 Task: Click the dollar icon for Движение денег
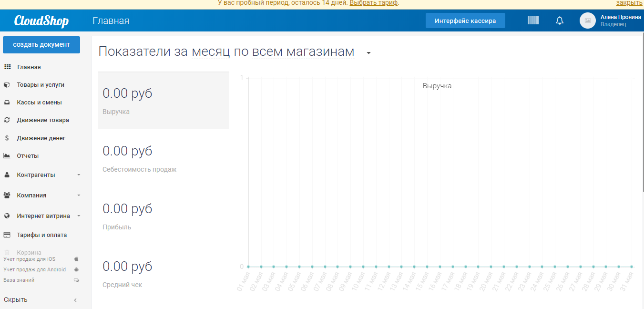[x=7, y=137]
